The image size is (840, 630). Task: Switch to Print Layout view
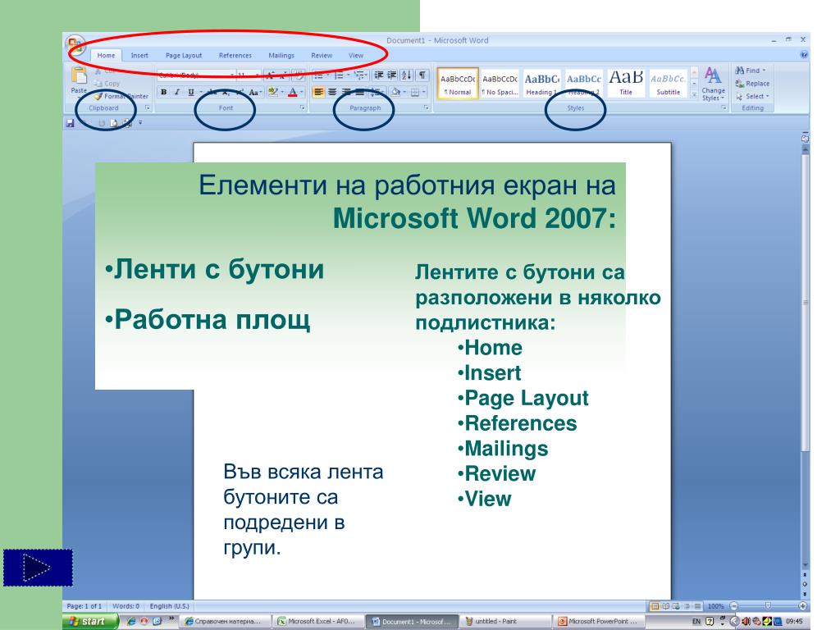coord(655,606)
